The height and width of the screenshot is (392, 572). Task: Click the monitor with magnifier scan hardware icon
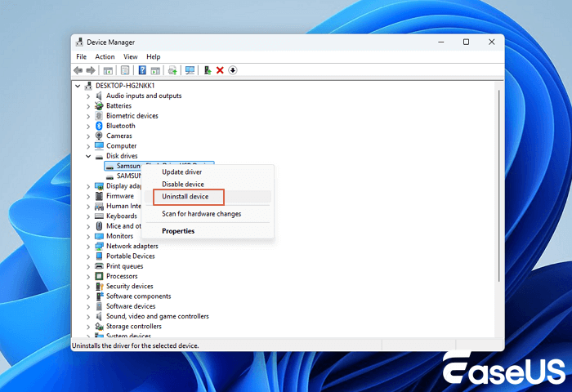(x=190, y=70)
